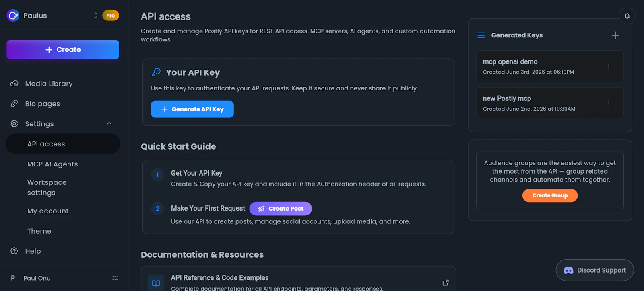Click the Paul Onu profile avatar
Viewport: 644px width, 291px height.
click(13, 278)
